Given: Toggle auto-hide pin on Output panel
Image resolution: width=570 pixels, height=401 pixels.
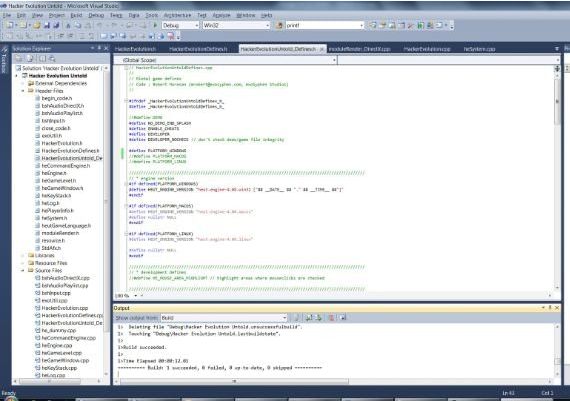Looking at the screenshot, I should (x=550, y=308).
